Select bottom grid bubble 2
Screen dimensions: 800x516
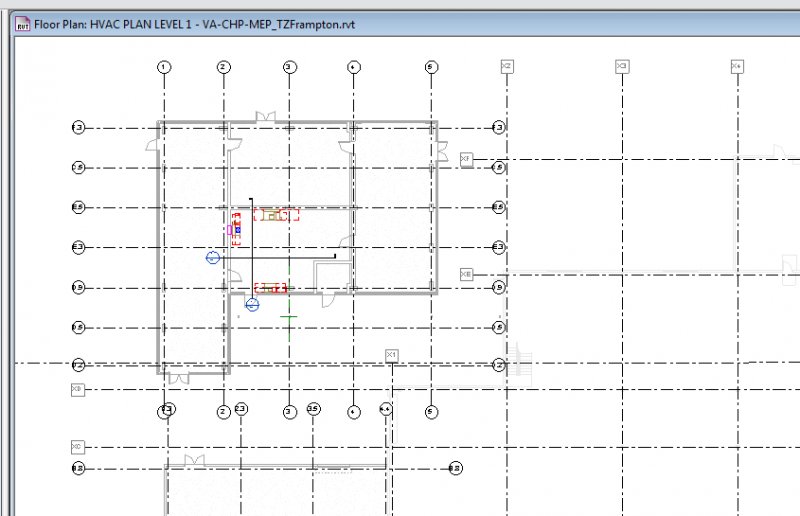click(x=223, y=412)
